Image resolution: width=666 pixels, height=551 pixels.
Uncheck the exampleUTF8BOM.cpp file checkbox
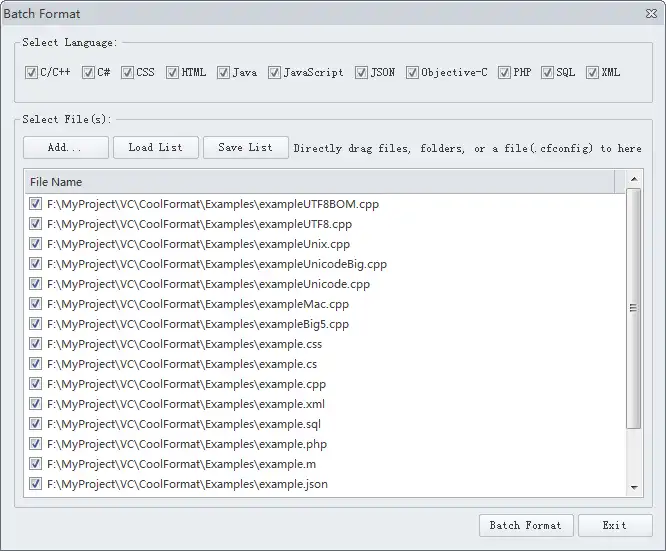pyautogui.click(x=35, y=203)
